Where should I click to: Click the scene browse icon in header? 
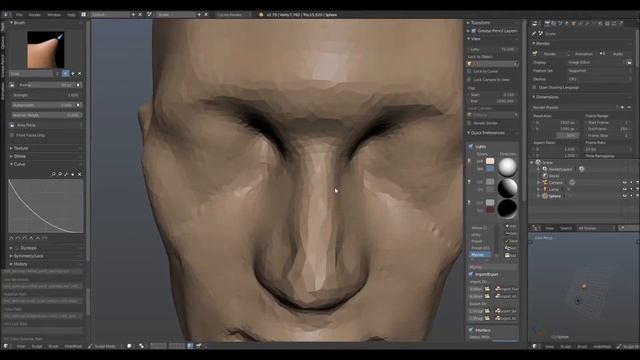(149, 14)
